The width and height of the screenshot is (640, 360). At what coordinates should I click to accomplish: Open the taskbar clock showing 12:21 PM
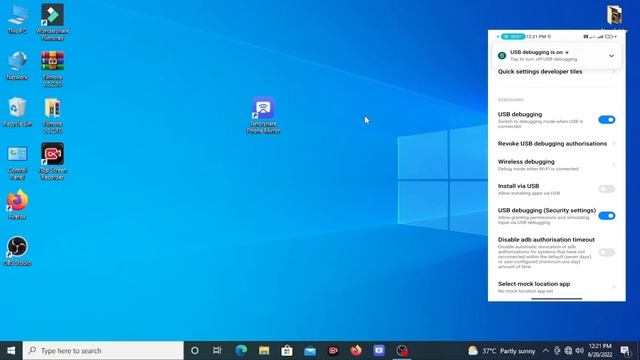[x=600, y=350]
